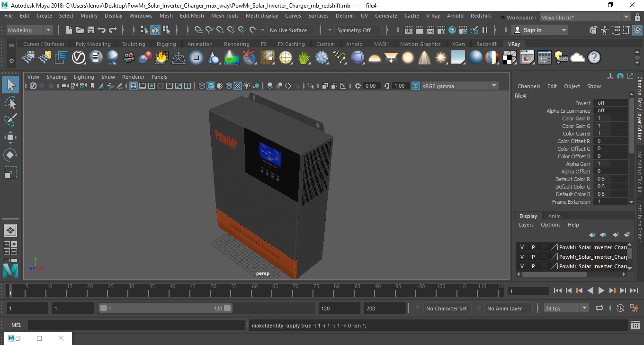Open Hypershade from the status line
The width and height of the screenshot is (644, 345).
pyautogui.click(x=452, y=30)
